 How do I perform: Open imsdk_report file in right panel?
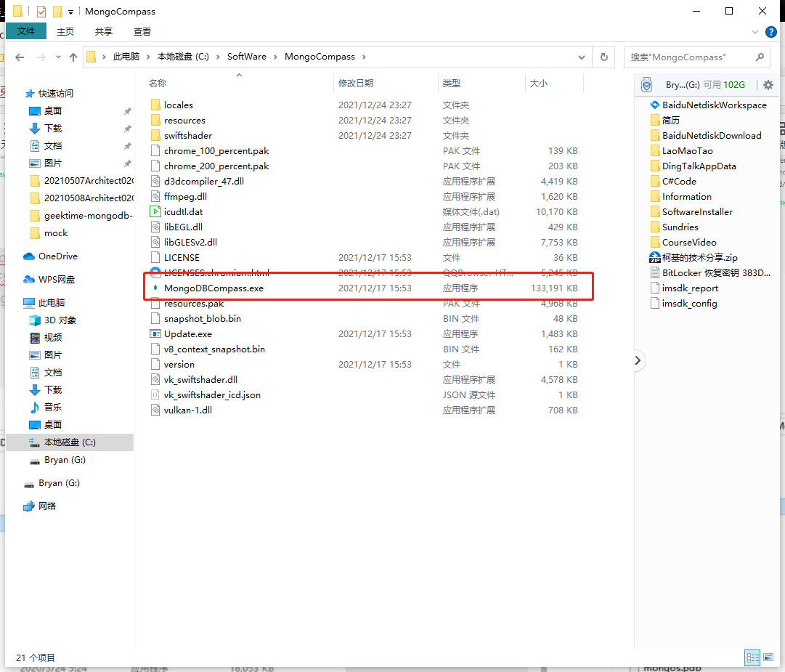(x=690, y=288)
